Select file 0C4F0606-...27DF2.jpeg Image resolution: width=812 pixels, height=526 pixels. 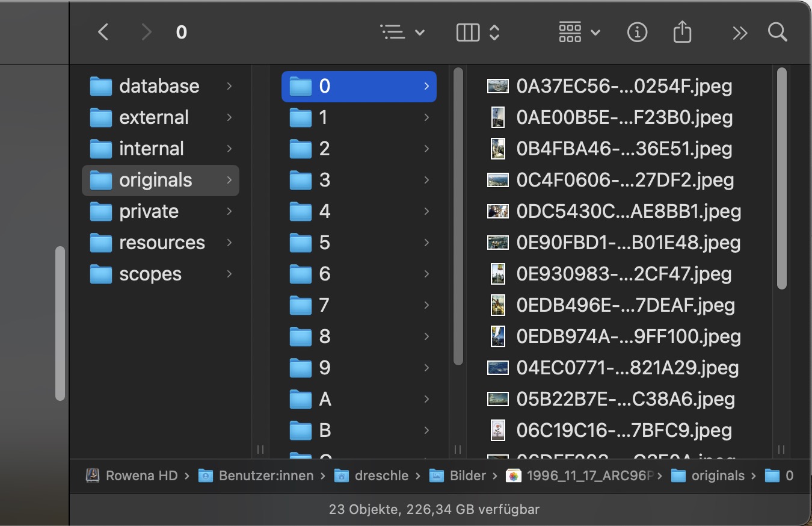click(x=624, y=180)
